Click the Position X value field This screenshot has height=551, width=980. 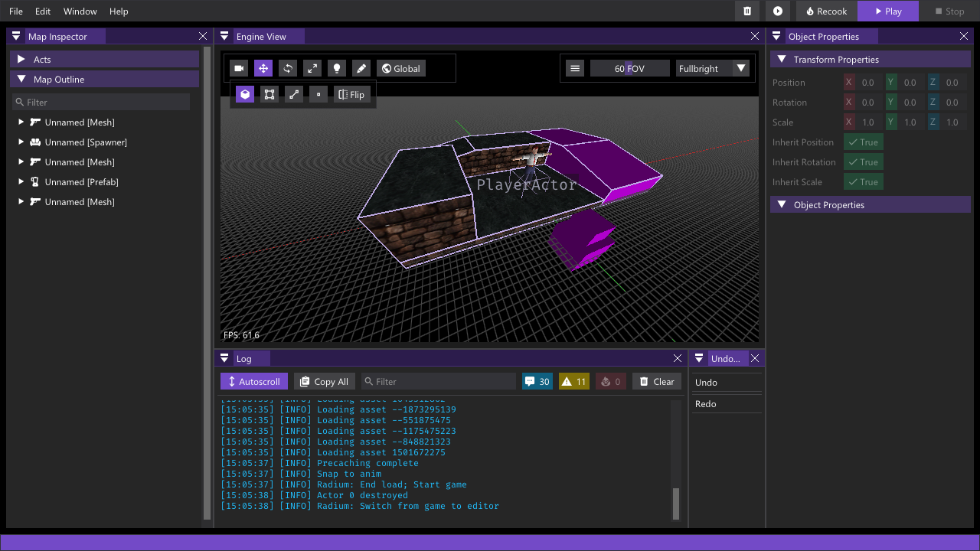click(868, 82)
